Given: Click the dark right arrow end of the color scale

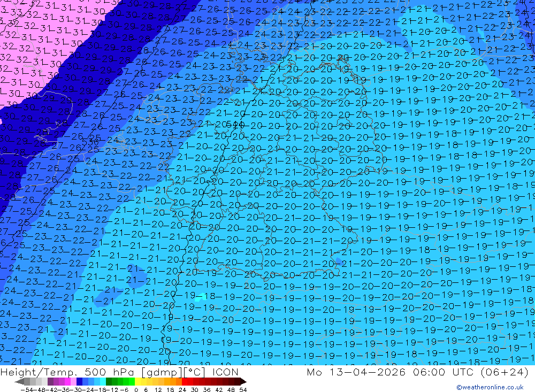Looking at the screenshot, I should 243,382.
